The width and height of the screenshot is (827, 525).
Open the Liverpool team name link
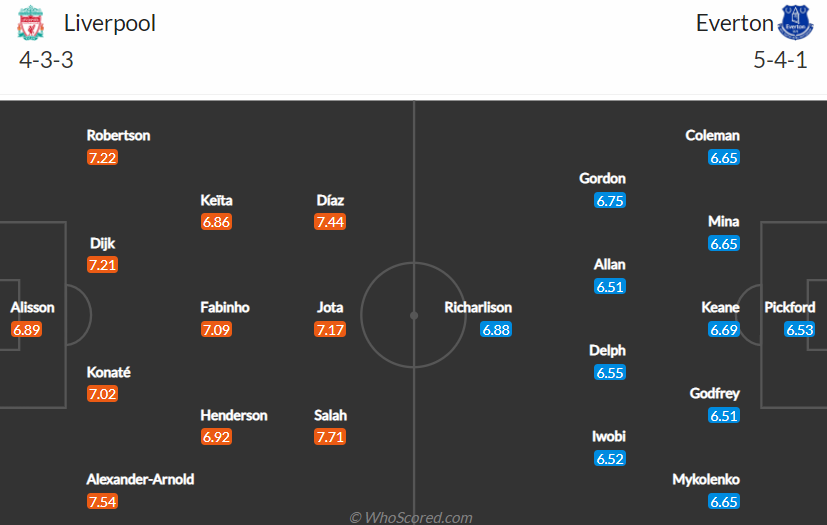[x=110, y=23]
